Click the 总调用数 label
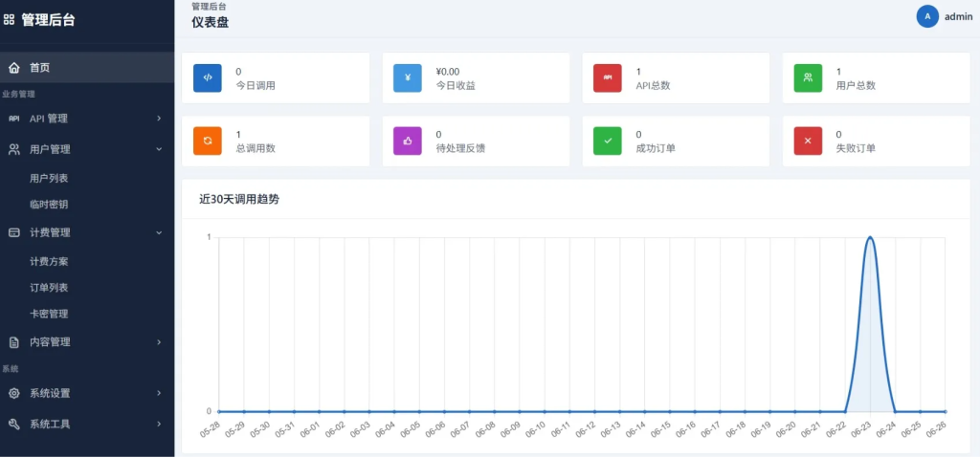The height and width of the screenshot is (458, 980). click(x=256, y=149)
